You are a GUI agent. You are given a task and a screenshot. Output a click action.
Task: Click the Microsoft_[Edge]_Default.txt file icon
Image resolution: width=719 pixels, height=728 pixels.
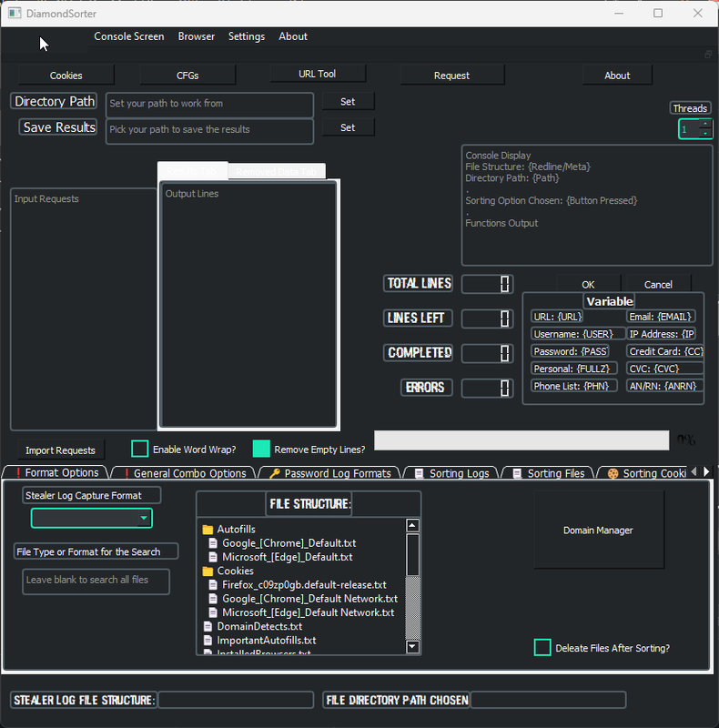tap(213, 557)
